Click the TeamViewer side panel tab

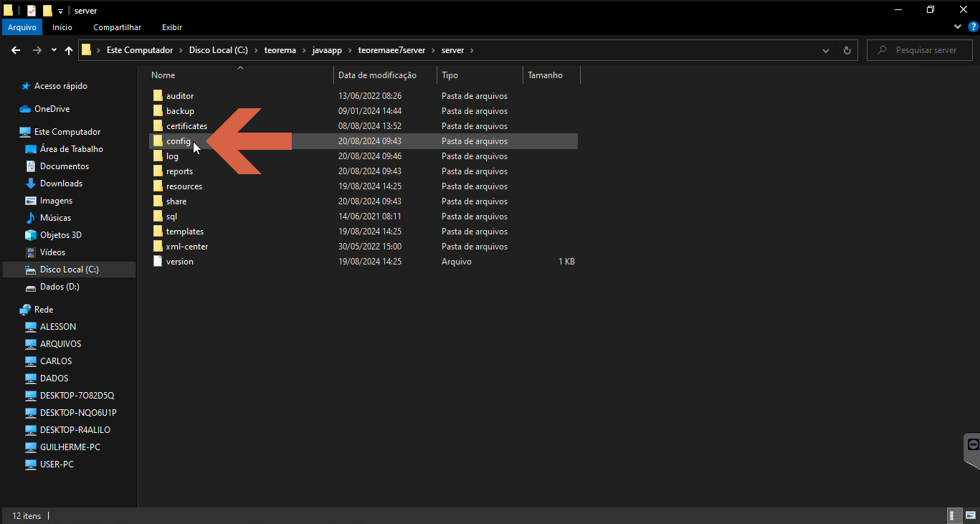973,452
